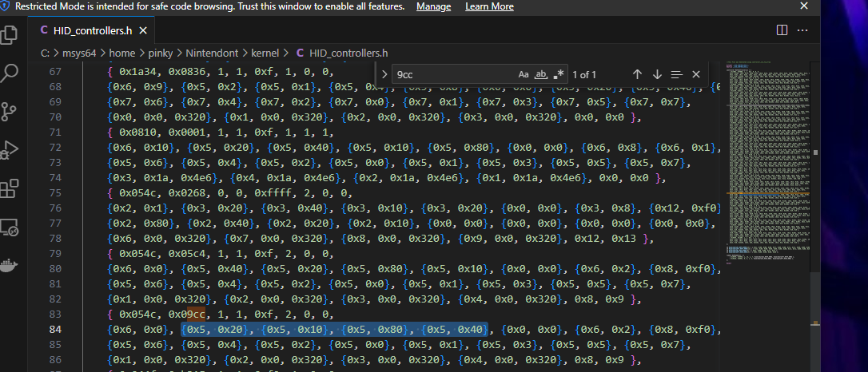Image resolution: width=868 pixels, height=372 pixels.
Task: Open the Extensions view
Action: [x=10, y=188]
